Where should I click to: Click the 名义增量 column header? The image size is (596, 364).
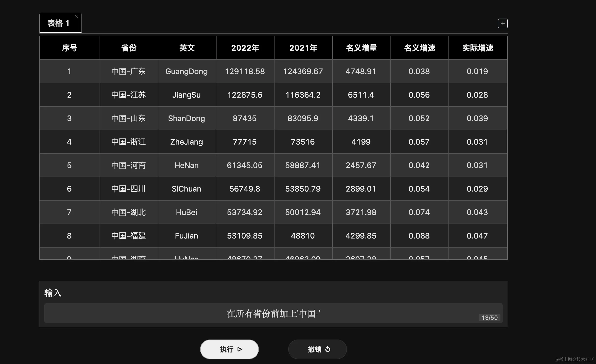[361, 48]
